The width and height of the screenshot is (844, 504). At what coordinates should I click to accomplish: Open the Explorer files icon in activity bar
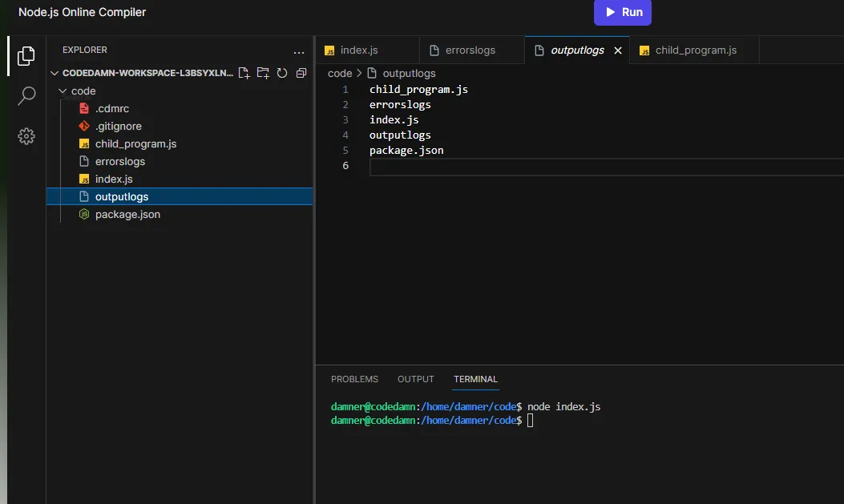pyautogui.click(x=26, y=56)
